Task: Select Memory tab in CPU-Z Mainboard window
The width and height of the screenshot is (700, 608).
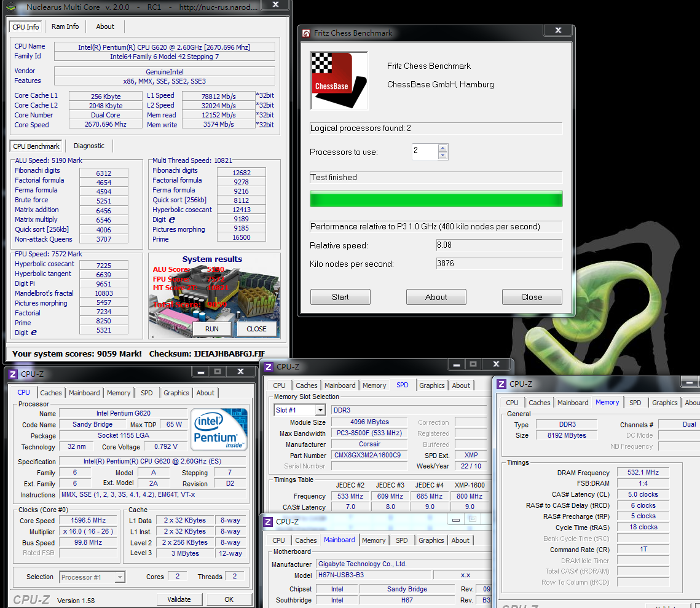Action: tap(374, 540)
